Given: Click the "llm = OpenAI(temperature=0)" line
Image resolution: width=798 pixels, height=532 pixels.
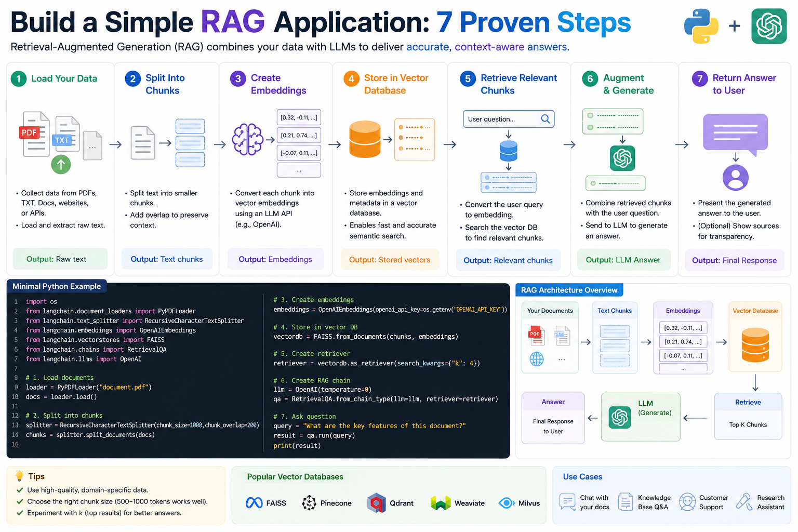Looking at the screenshot, I should 322,389.
